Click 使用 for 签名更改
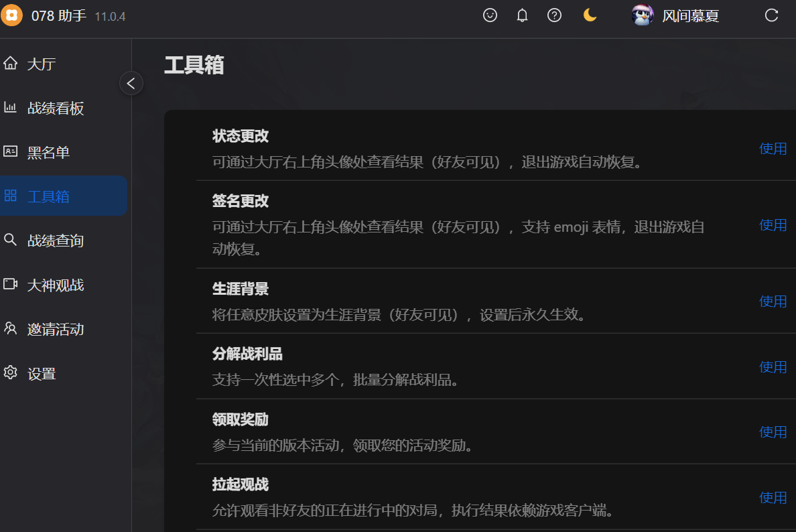 tap(773, 225)
